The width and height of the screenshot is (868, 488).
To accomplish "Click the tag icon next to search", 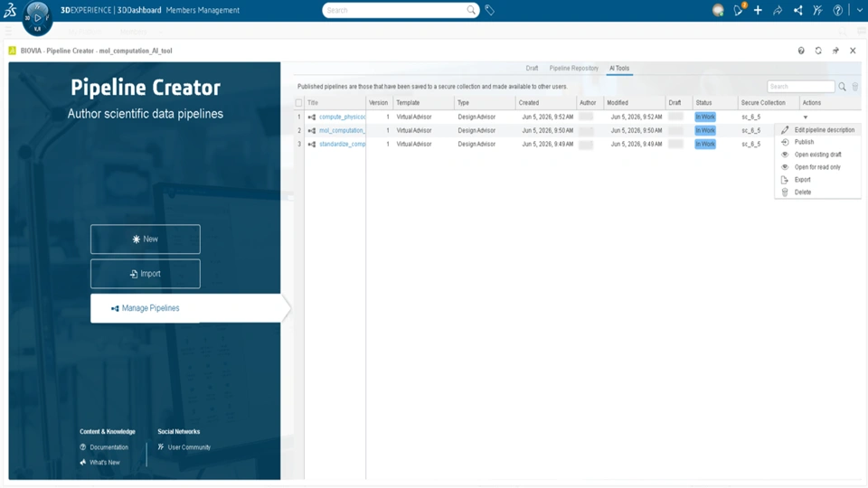I will click(x=490, y=10).
